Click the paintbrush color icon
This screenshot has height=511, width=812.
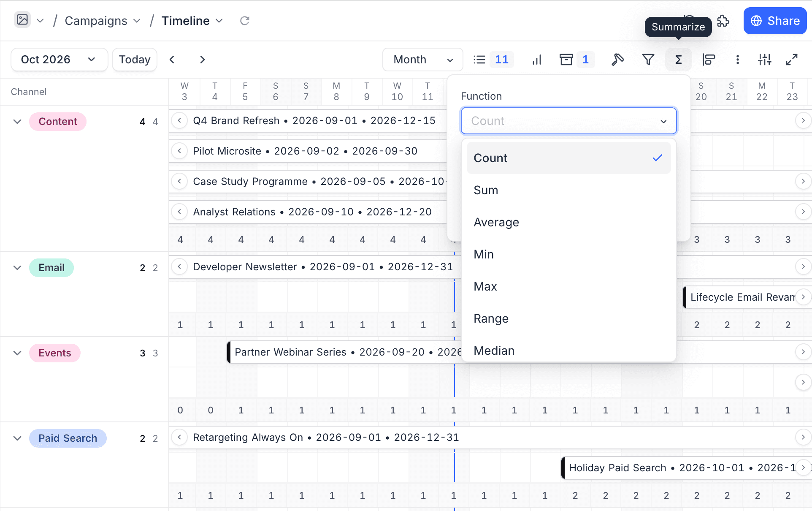tap(617, 60)
